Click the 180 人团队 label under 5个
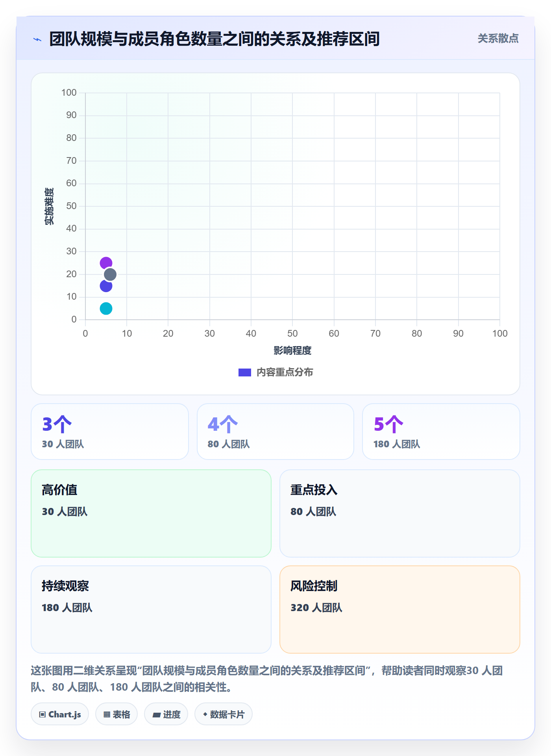Viewport: 551px width, 756px height. [x=397, y=444]
